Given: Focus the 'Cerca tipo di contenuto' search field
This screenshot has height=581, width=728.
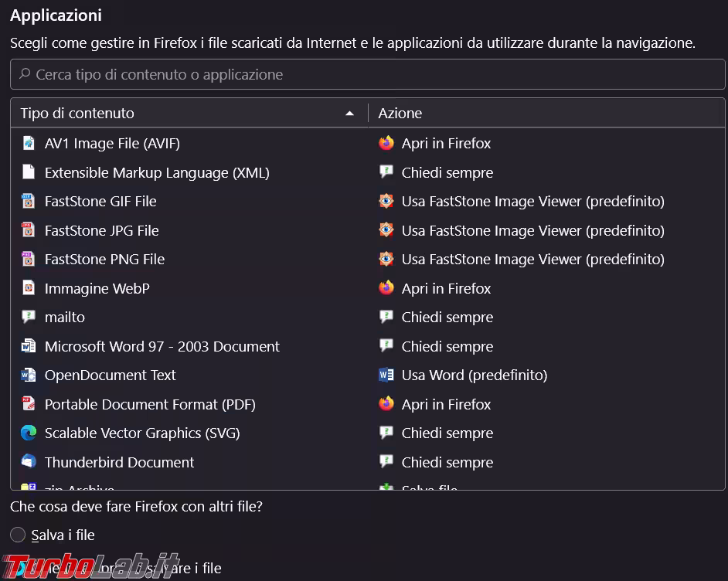Looking at the screenshot, I should [x=367, y=74].
